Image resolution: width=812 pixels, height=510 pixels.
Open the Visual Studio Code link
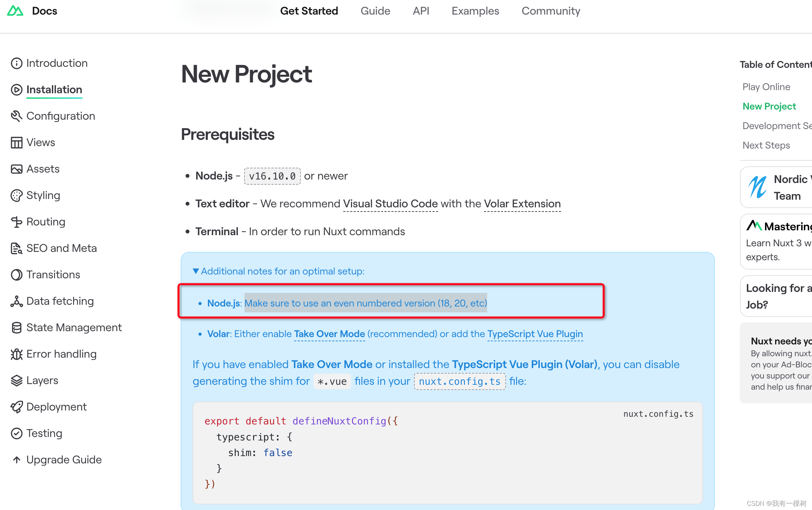point(390,204)
